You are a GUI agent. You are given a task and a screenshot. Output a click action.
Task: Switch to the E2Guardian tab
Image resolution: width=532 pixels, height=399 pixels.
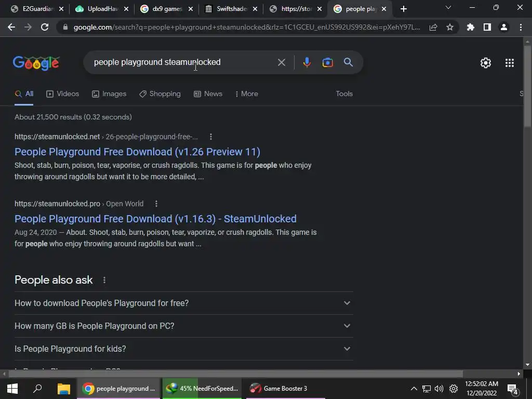(37, 9)
